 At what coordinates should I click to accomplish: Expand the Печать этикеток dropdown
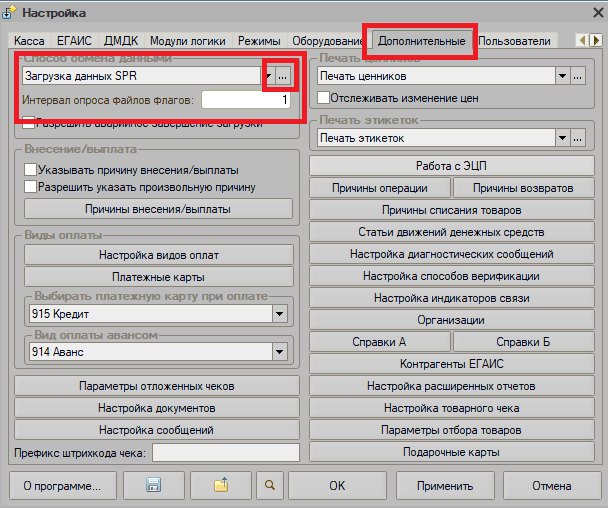(562, 138)
